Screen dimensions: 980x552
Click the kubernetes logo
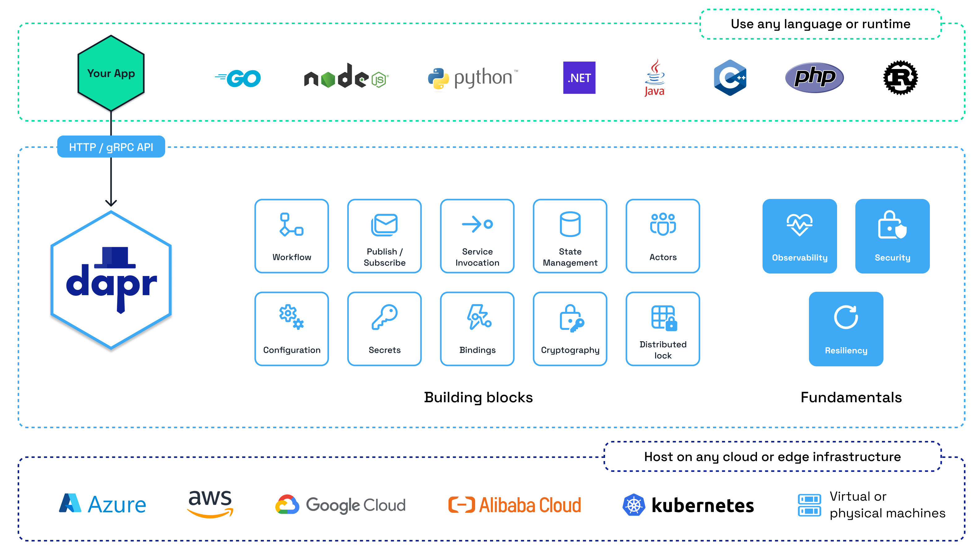click(x=688, y=505)
